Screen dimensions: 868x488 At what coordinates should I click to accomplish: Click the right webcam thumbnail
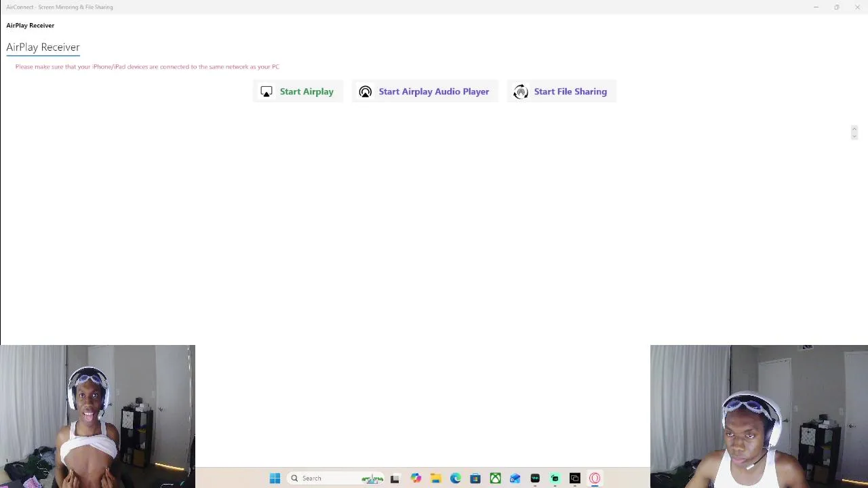759,416
